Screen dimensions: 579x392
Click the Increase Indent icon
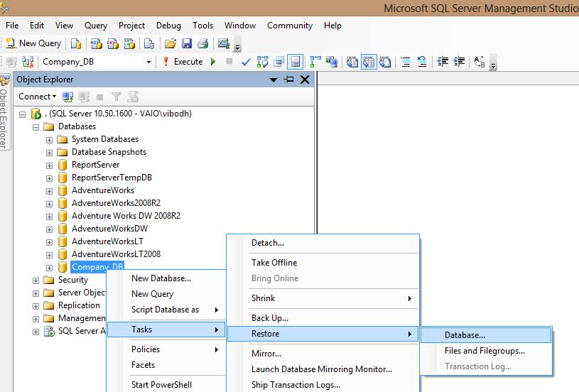(x=459, y=62)
